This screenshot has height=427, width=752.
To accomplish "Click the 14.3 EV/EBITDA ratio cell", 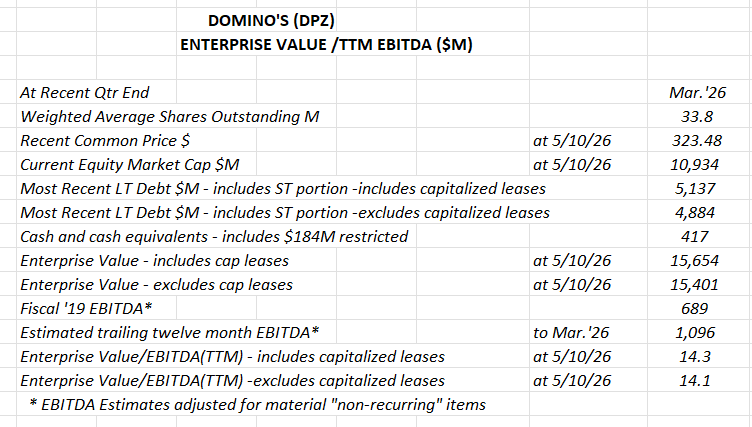I will [x=694, y=356].
